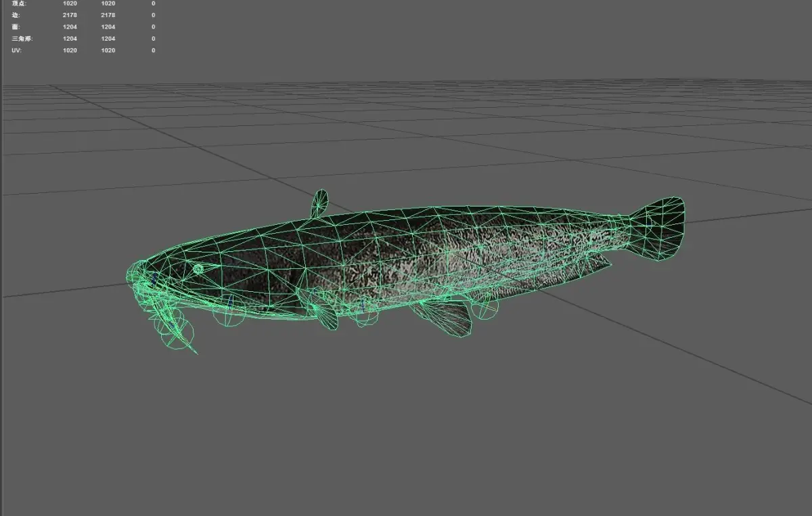Click the 0 value in 三角形 row
This screenshot has height=516, width=812.
pyautogui.click(x=154, y=39)
